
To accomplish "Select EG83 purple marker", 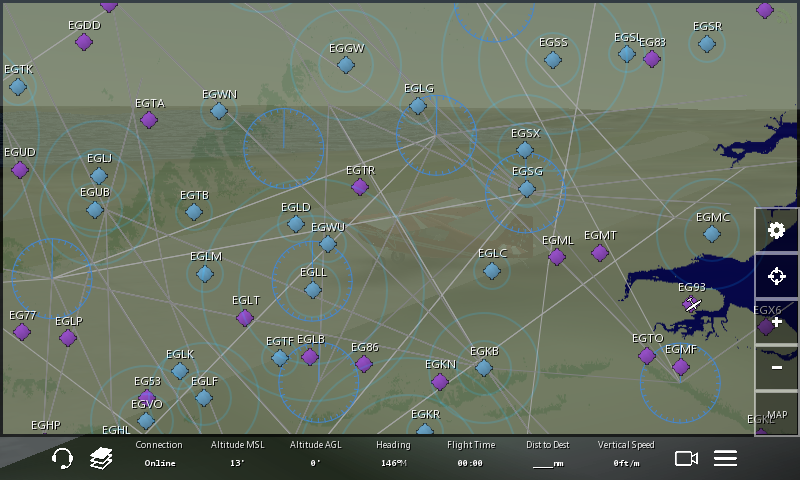I will (x=652, y=59).
